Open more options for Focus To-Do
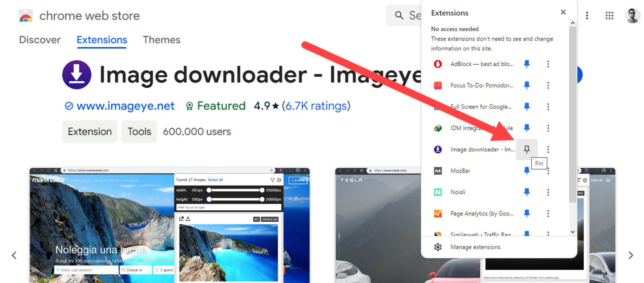The image size is (644, 283). (548, 85)
